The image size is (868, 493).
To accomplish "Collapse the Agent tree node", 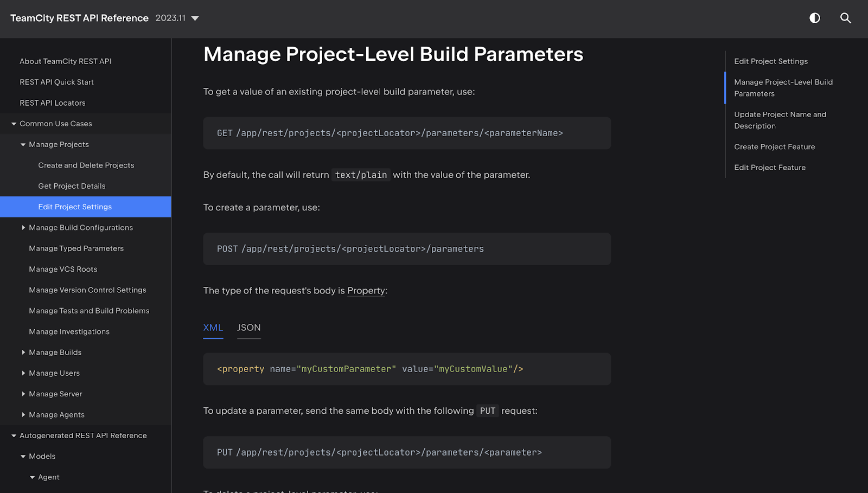I will coord(33,477).
